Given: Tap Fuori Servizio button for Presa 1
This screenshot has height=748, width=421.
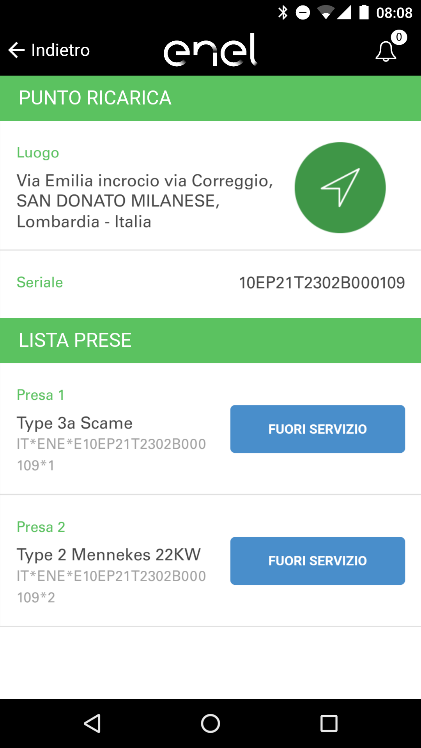Looking at the screenshot, I should coord(318,429).
